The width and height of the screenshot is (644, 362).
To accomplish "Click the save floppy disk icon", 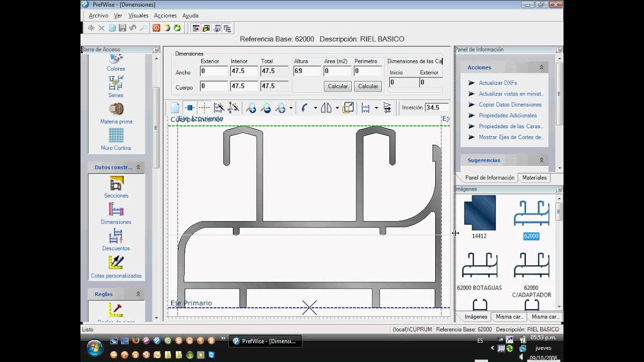I will [122, 28].
